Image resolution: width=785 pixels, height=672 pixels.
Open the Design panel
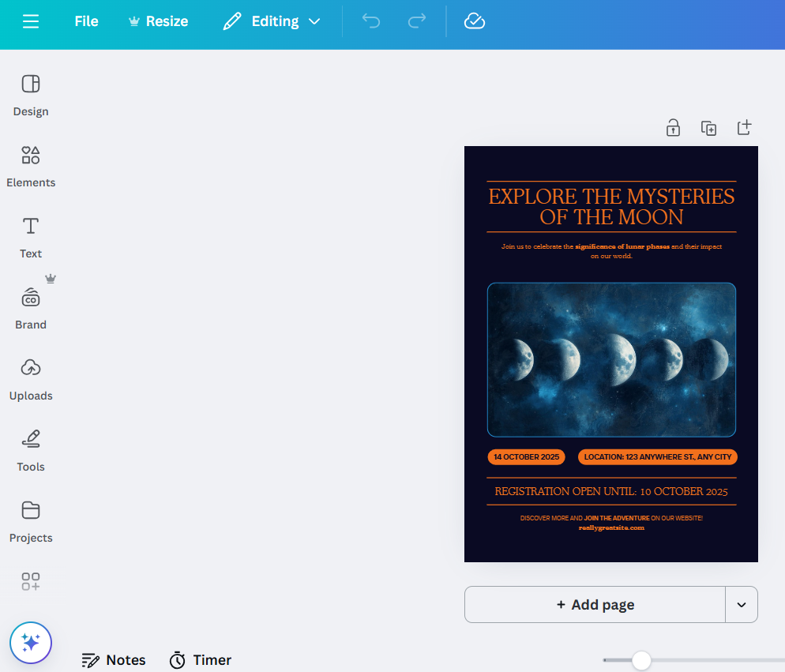tap(31, 95)
